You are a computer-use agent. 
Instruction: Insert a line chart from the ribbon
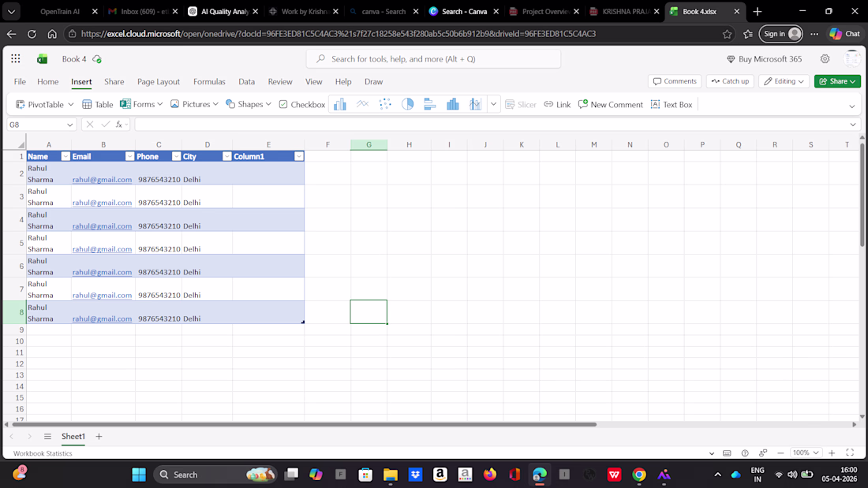pos(363,104)
